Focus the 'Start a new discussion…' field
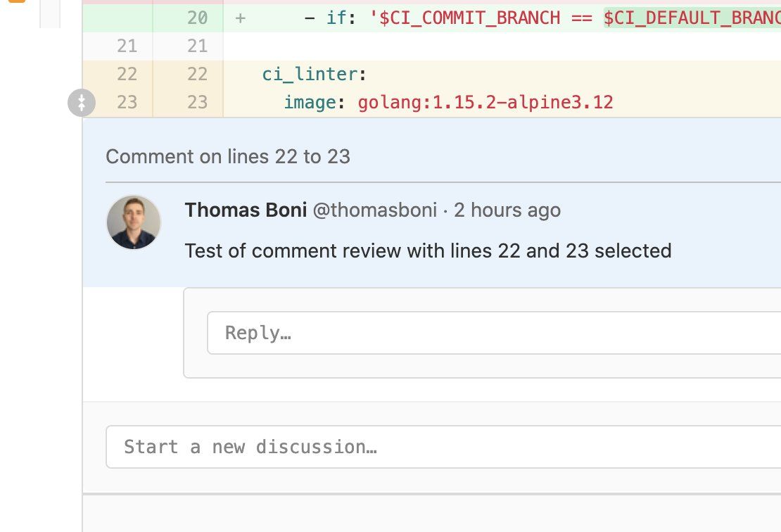This screenshot has height=532, width=781. [443, 447]
